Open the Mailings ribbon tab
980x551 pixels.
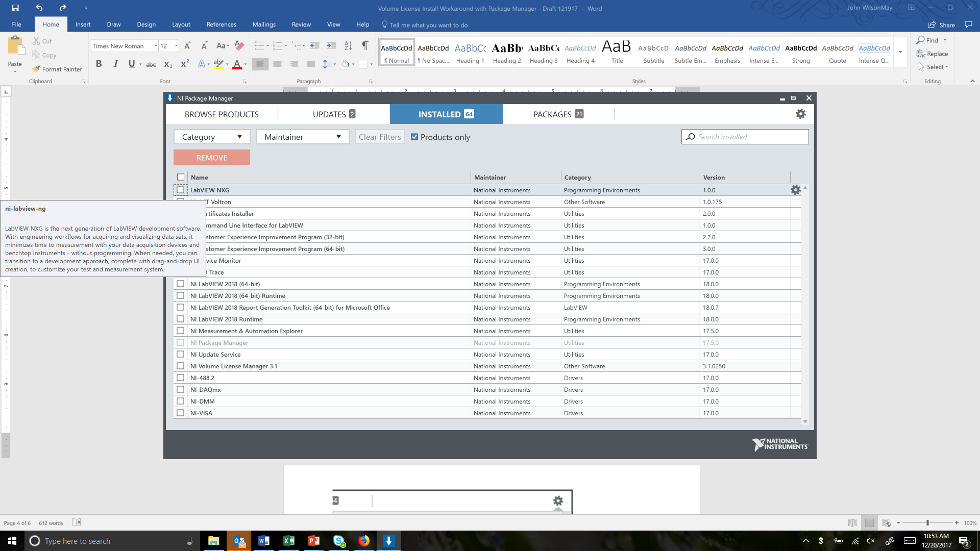(x=264, y=24)
